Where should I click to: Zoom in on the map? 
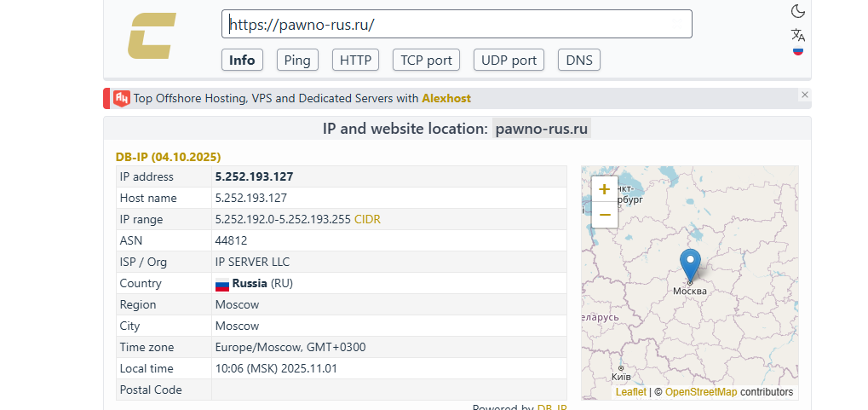(605, 189)
